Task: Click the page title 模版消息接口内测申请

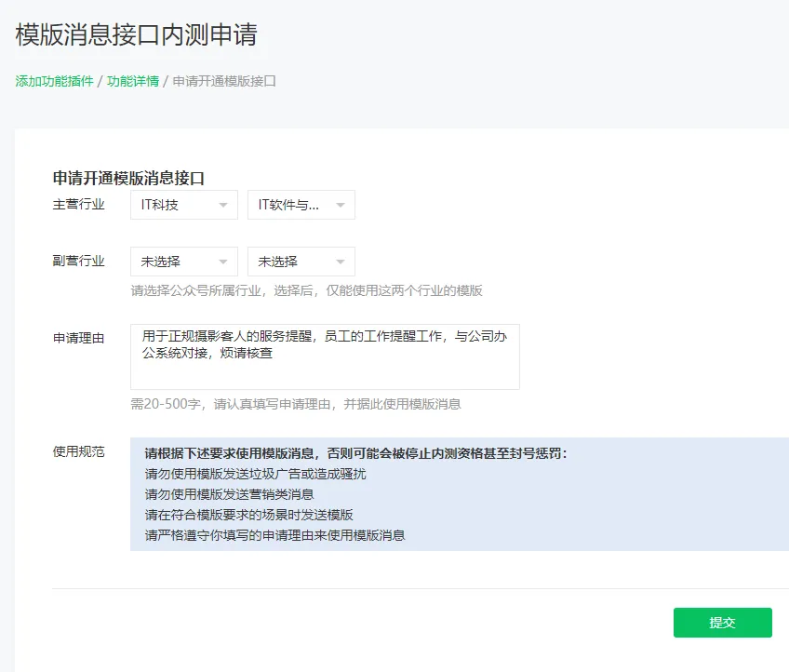Action: point(136,34)
